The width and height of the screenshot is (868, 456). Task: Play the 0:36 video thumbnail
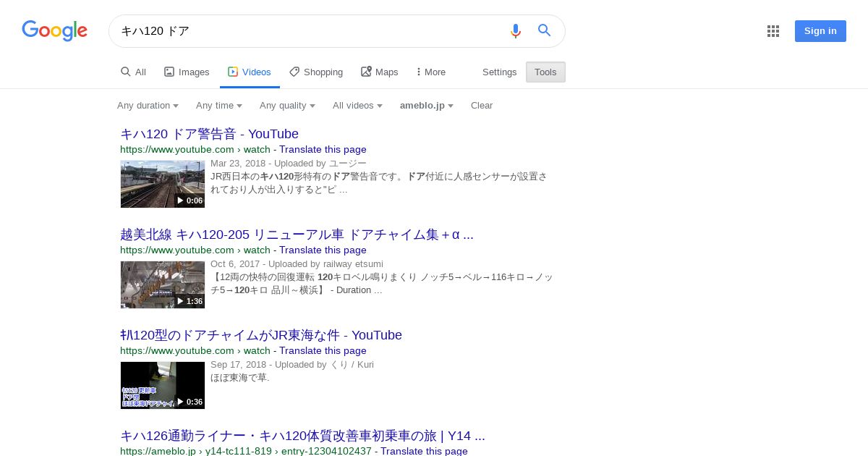tap(163, 385)
